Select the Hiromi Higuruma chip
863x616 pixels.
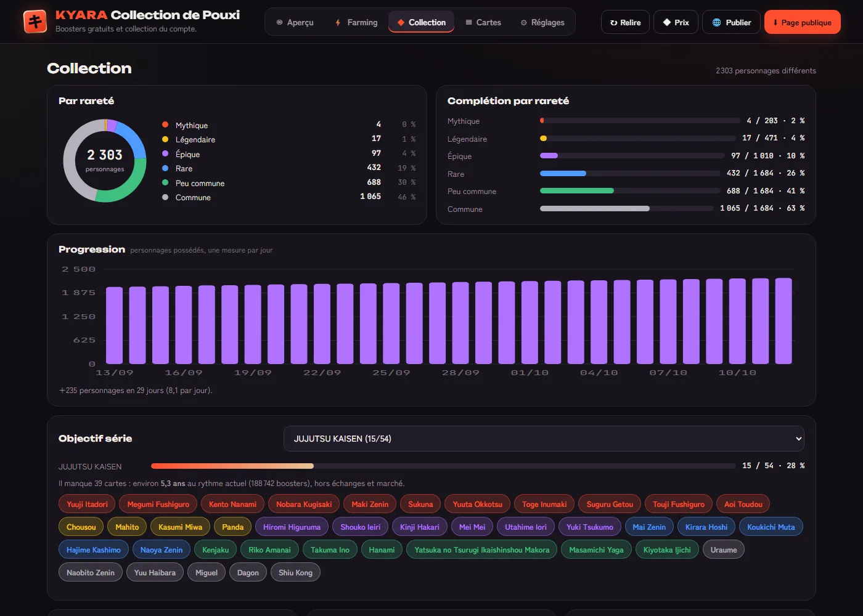[x=292, y=527]
